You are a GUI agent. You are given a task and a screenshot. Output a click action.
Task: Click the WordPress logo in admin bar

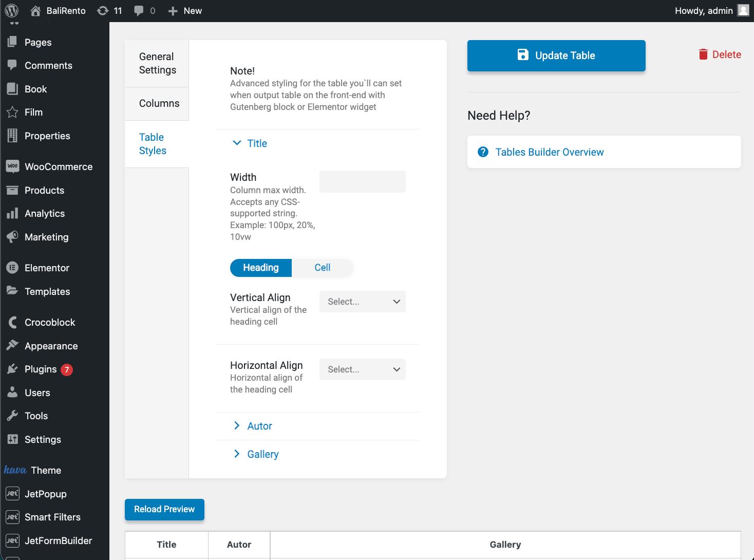click(x=11, y=10)
